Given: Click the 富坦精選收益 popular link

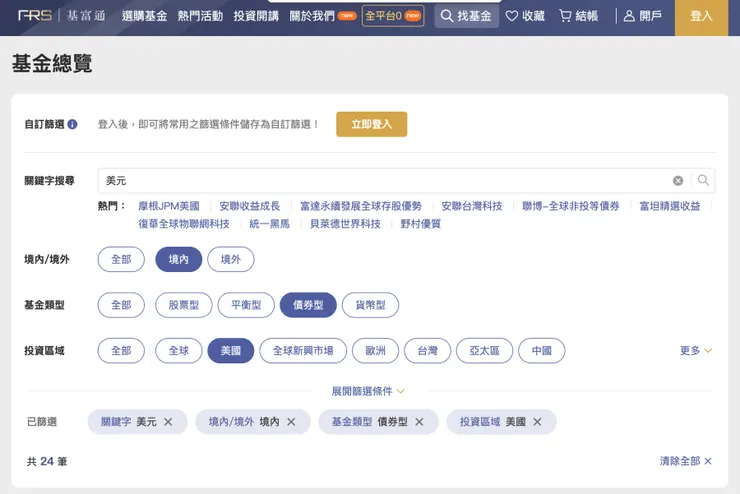Looking at the screenshot, I should [670, 206].
